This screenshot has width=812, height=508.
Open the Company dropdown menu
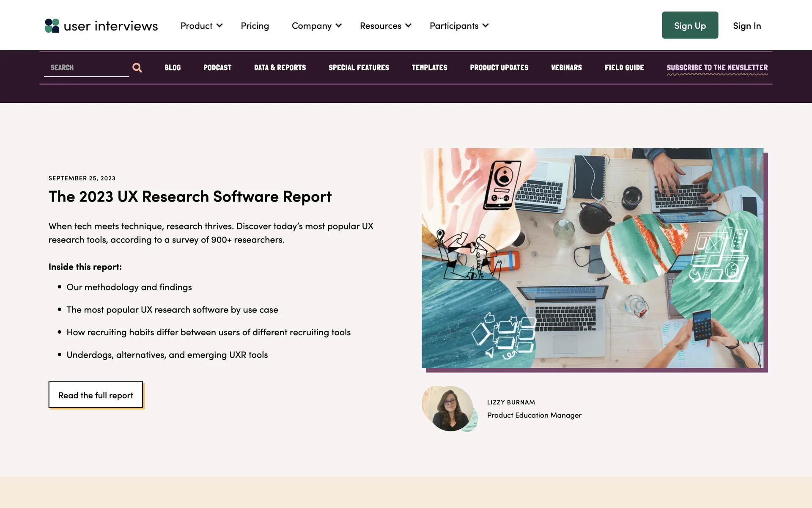316,26
